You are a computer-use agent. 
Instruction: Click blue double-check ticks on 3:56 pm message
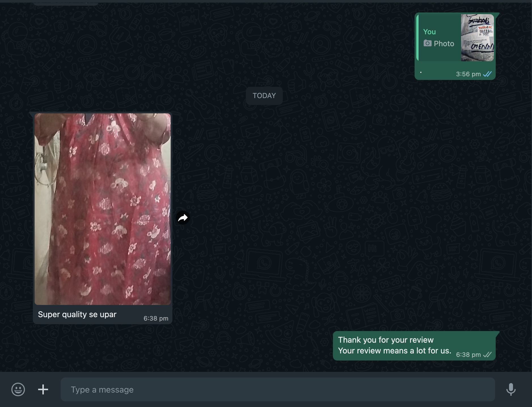[x=487, y=74]
